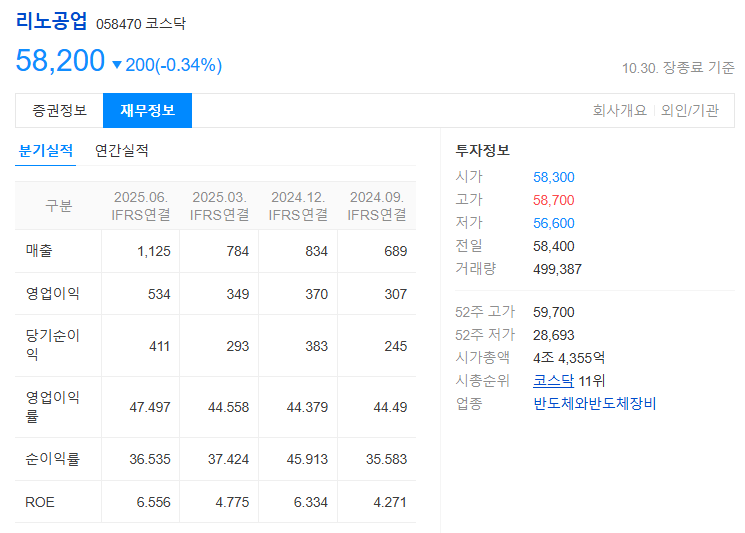Click the ROE value 4.775
Screen dimensions: 745x533
click(232, 502)
